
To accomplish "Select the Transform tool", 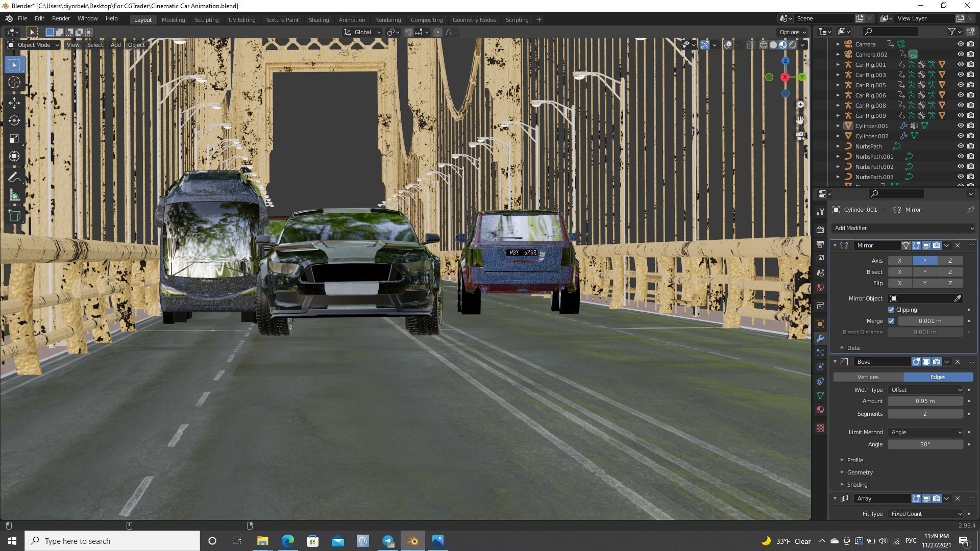I will 14,157.
